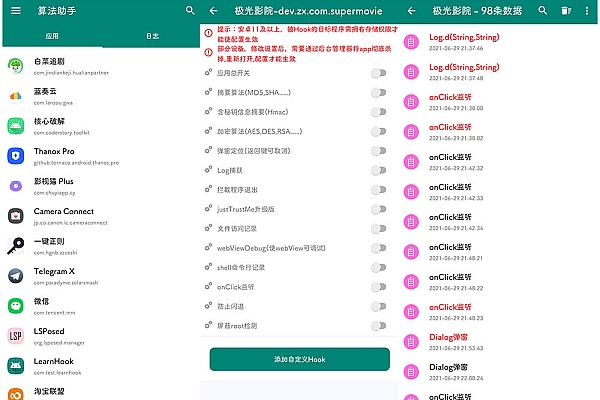Open the 影视猫 Plus app icon
The image size is (600, 400).
pos(16,186)
